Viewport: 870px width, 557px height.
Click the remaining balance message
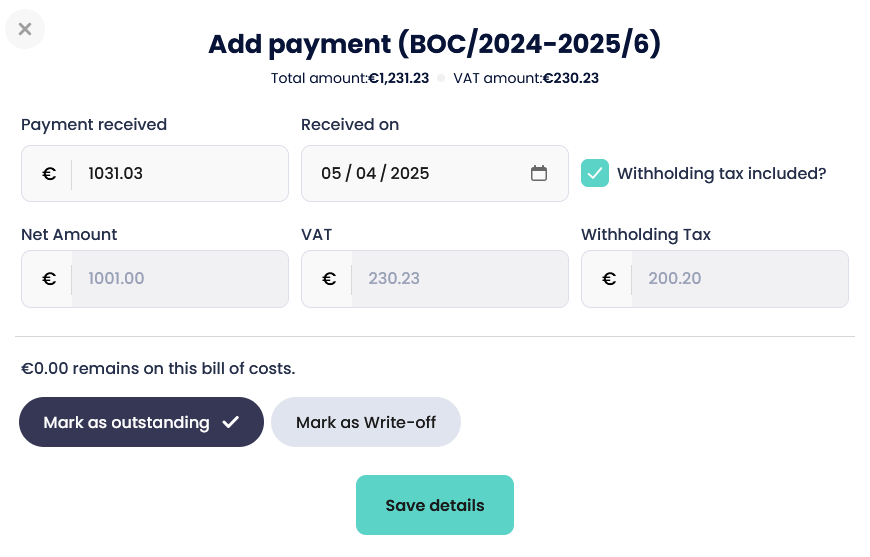[x=158, y=368]
